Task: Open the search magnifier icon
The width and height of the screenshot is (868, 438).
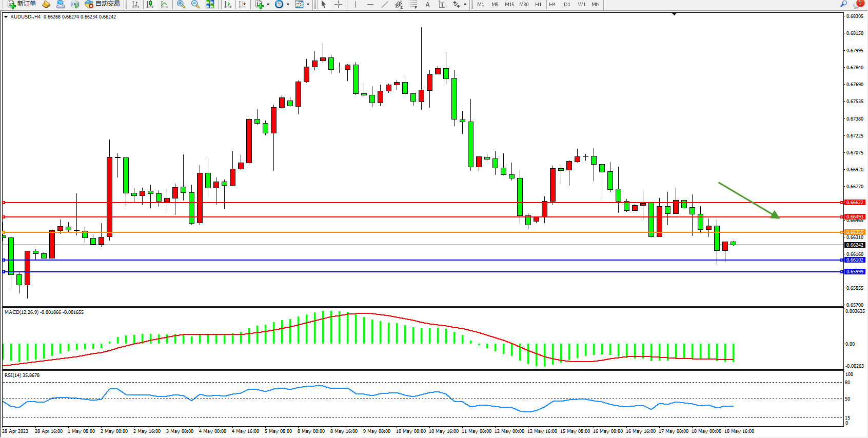Action: point(843,4)
